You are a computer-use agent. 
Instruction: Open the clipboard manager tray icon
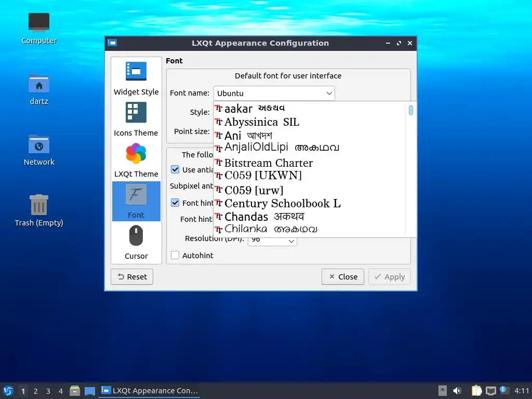point(477,391)
